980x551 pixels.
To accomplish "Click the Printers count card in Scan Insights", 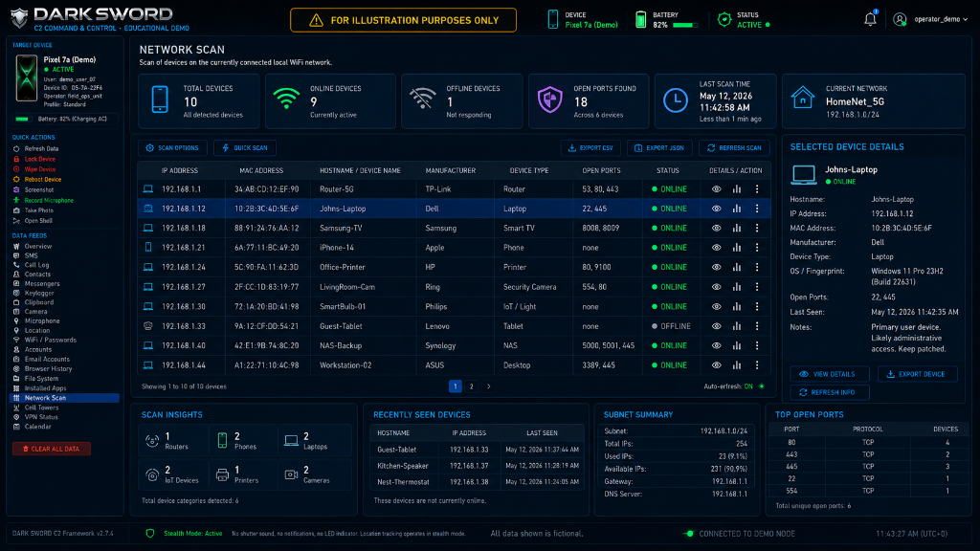I will 244,474.
